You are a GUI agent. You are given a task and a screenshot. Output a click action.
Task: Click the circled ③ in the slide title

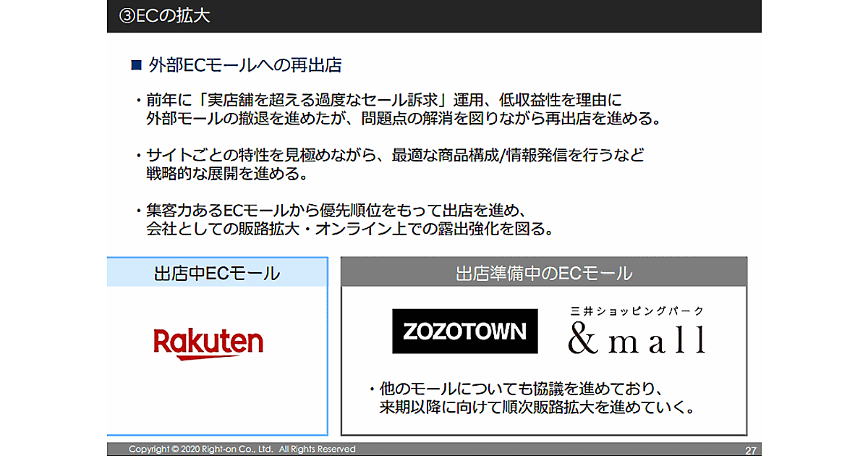(x=126, y=15)
